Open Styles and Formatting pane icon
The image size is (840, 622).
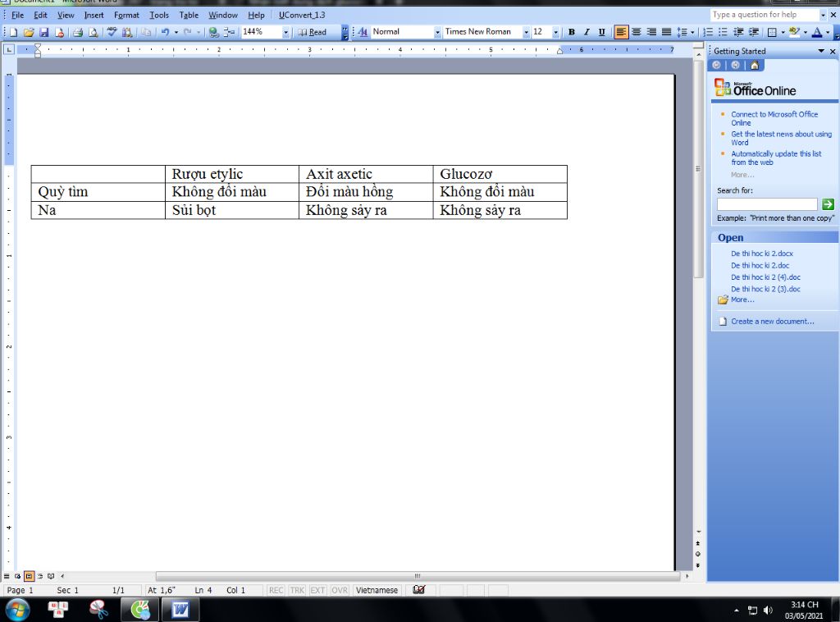(x=363, y=32)
